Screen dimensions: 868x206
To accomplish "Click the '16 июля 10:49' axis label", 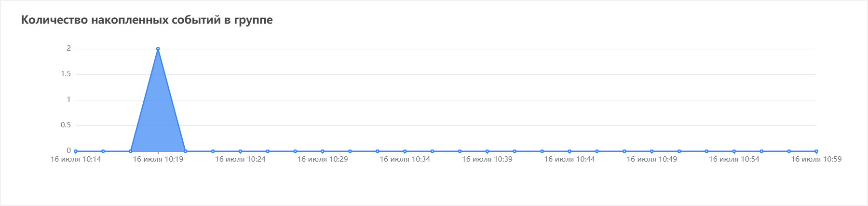I will tap(652, 159).
